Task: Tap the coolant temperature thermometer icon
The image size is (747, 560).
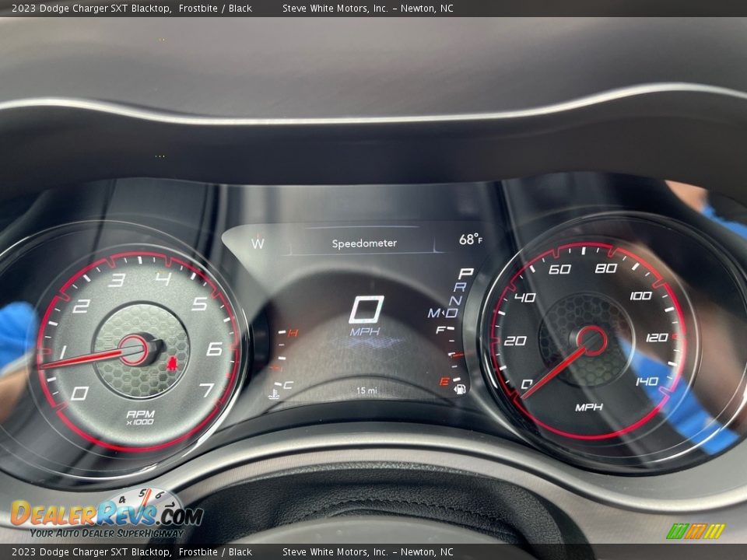Action: pos(274,394)
